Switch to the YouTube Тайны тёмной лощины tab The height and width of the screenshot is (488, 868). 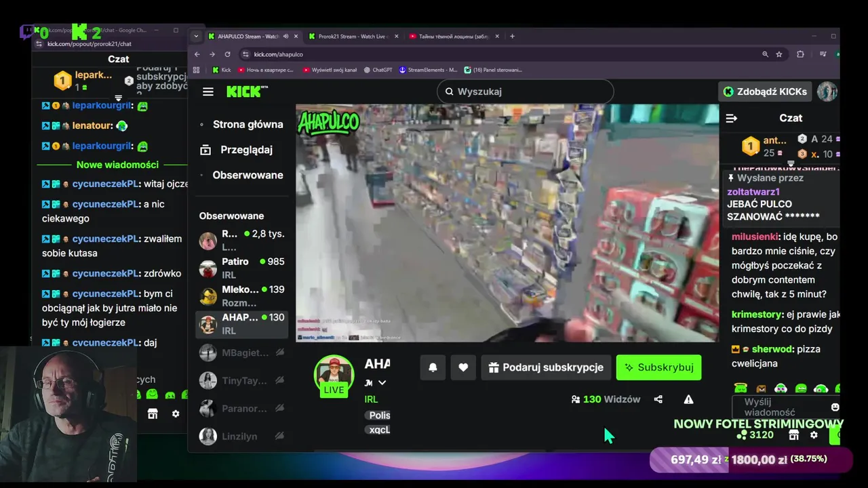453,36
